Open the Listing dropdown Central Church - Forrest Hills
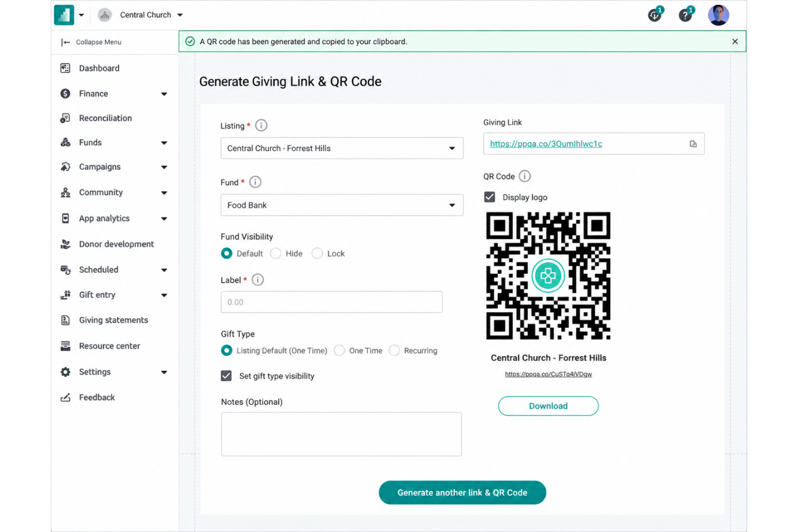 (x=342, y=148)
